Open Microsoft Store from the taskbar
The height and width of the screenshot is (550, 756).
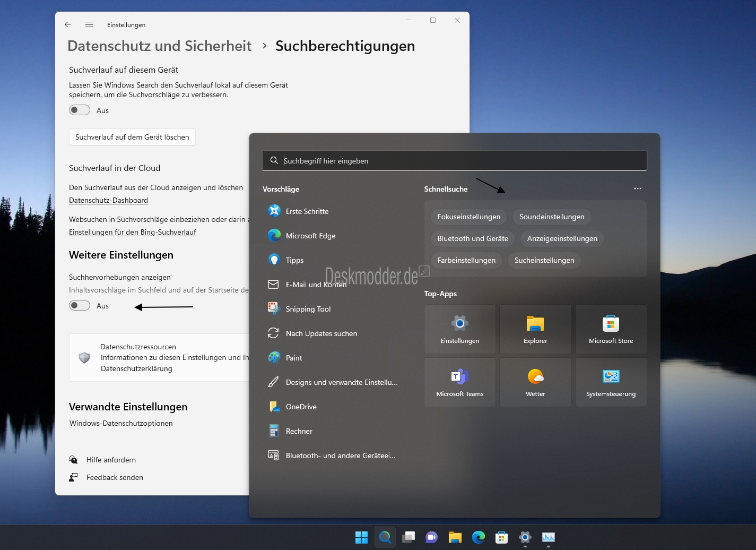click(x=502, y=537)
